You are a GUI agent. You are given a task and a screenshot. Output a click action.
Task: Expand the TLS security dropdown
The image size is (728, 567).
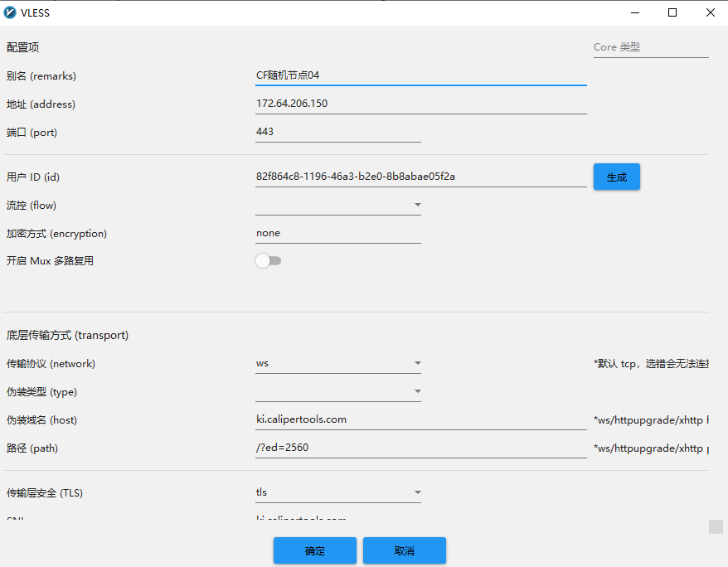click(x=337, y=492)
